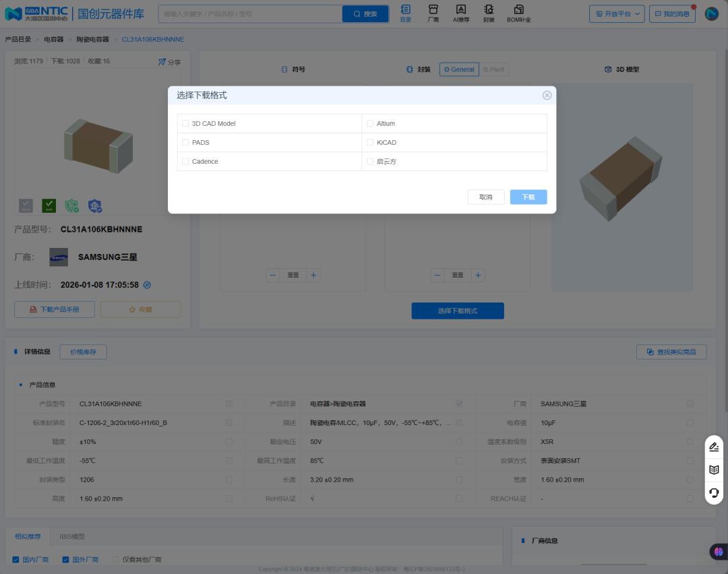Screen dimensions: 728x574
Task: Click the SAMSUNG manufacturer logo
Action: (59, 257)
